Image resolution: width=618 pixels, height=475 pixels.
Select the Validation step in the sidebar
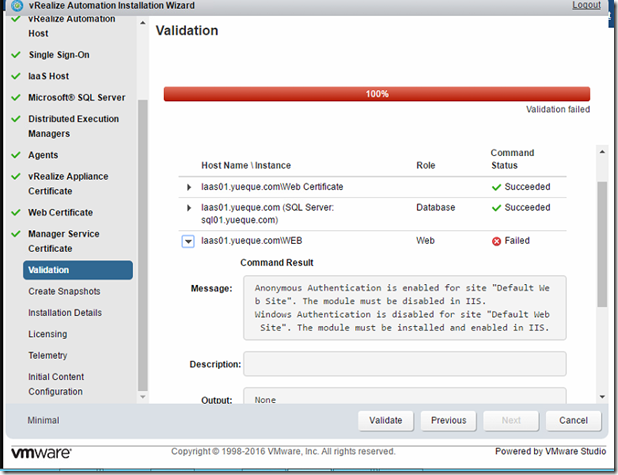pos(78,270)
